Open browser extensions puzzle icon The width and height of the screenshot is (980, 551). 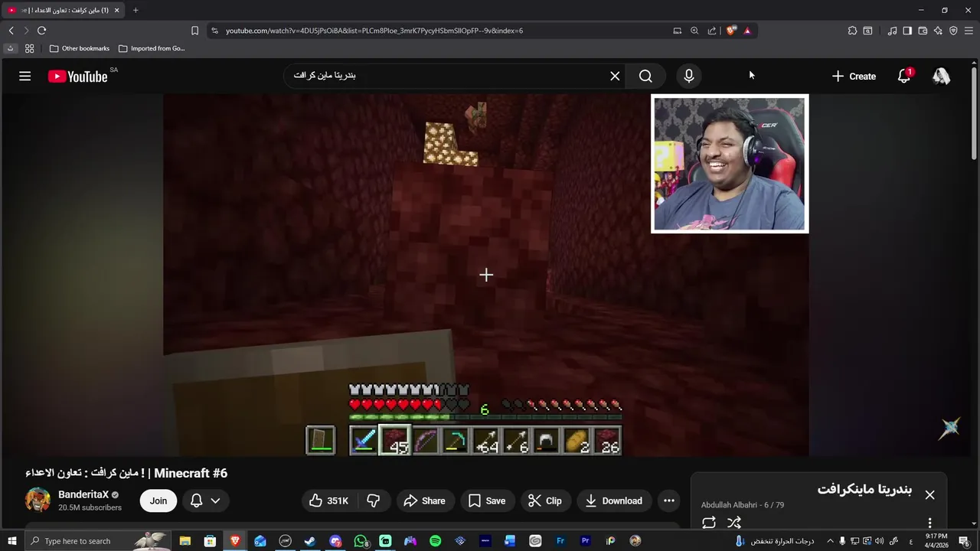tap(852, 31)
